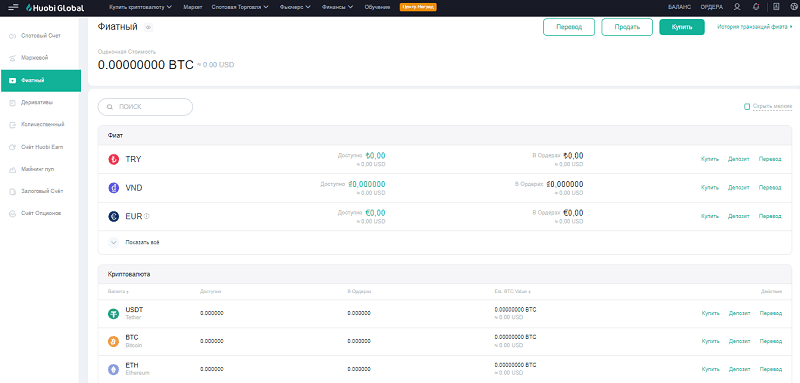Sort by Валюта column header
This screenshot has height=383, width=800.
117,291
